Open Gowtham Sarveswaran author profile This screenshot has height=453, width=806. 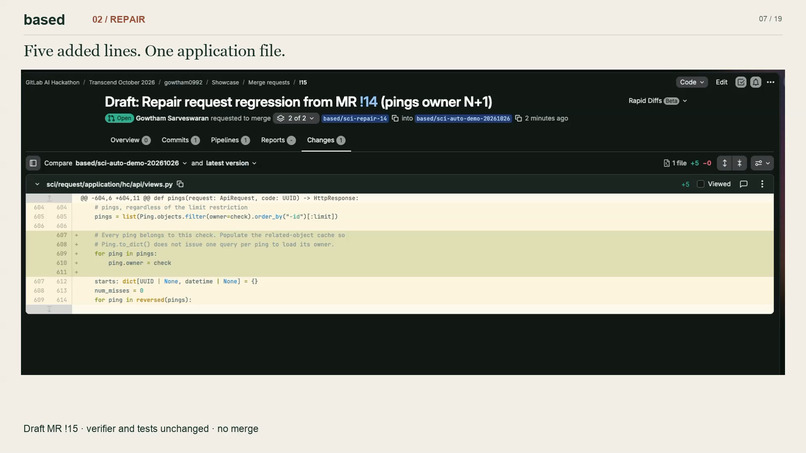[x=172, y=118]
